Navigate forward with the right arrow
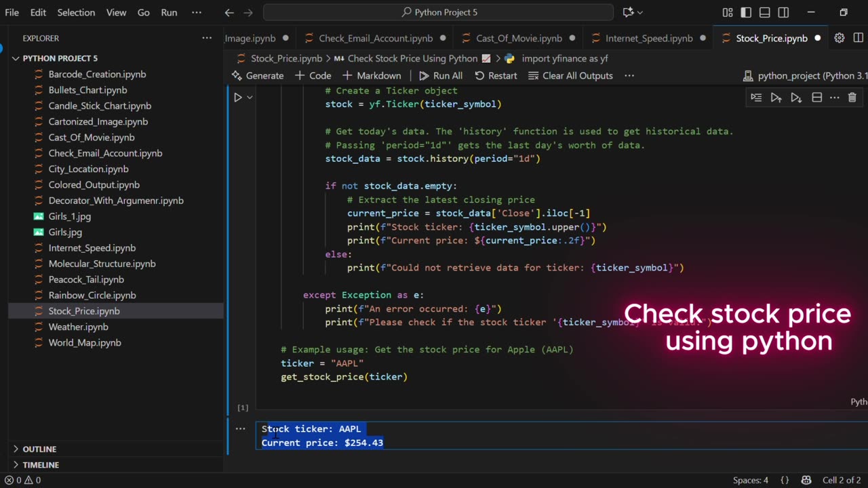 pos(248,12)
